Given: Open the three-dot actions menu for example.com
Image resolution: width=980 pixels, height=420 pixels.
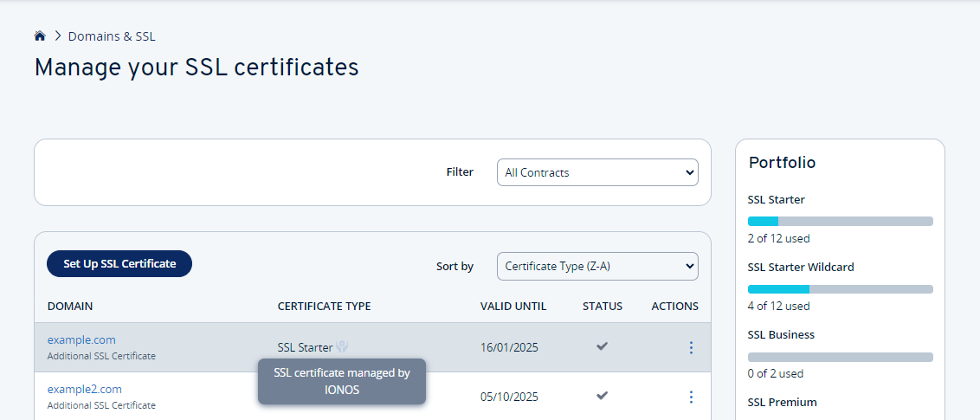Looking at the screenshot, I should pos(691,347).
